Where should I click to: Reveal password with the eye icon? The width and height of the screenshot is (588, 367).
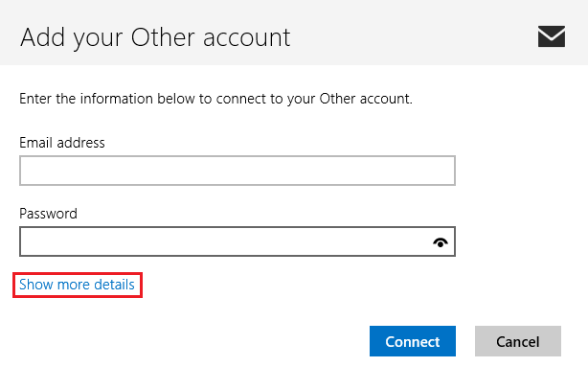point(441,242)
